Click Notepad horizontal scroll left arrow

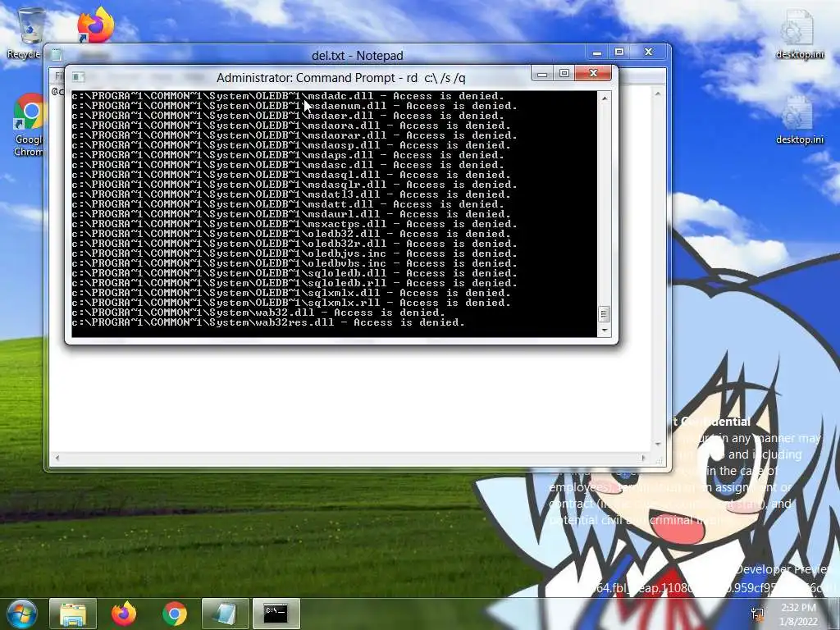pos(57,458)
